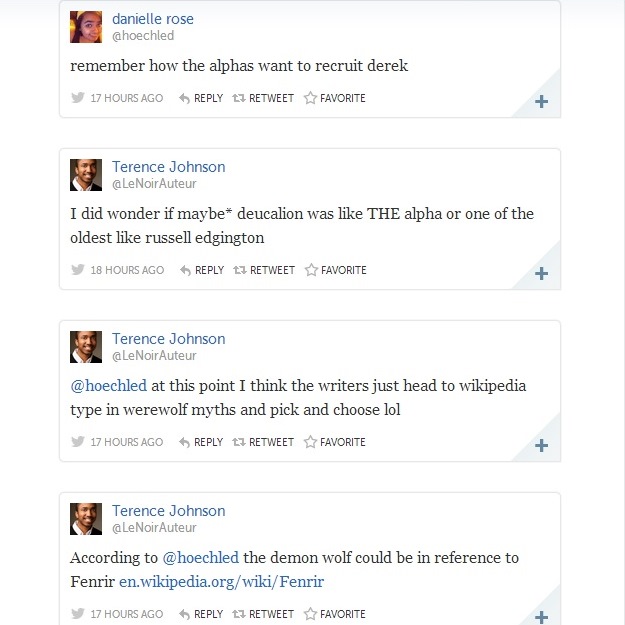Expand the werewolf myths tweet plus corner

tap(541, 446)
